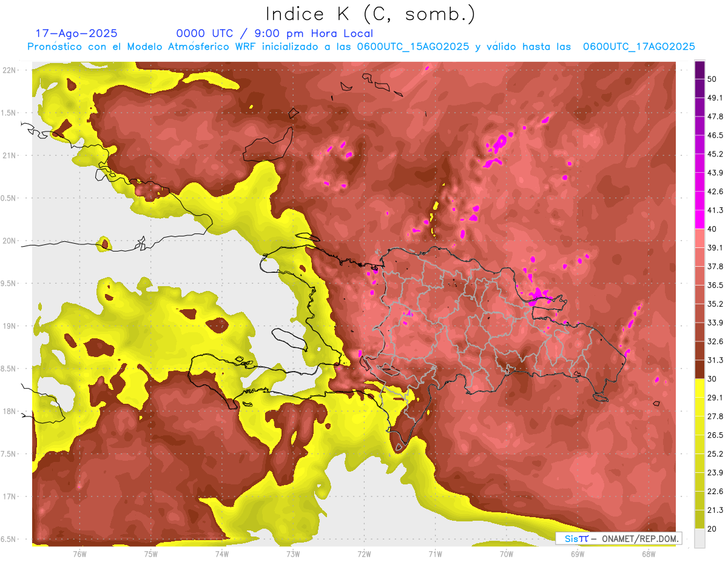The image size is (728, 562).
Task: Click the longitude label '75W'
Action: 151,554
